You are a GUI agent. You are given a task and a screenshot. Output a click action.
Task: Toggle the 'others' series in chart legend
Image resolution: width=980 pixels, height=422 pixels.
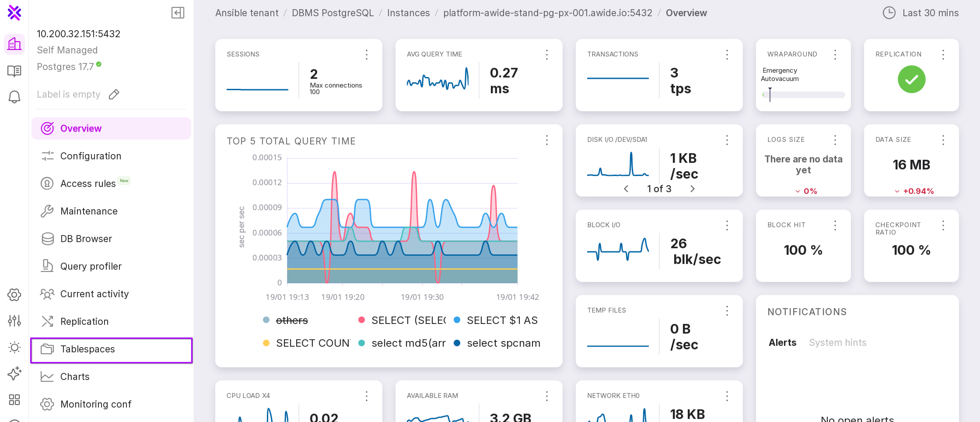click(291, 320)
